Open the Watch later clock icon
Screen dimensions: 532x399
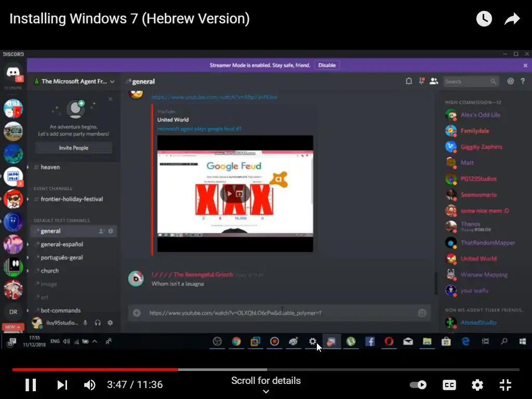click(x=484, y=19)
